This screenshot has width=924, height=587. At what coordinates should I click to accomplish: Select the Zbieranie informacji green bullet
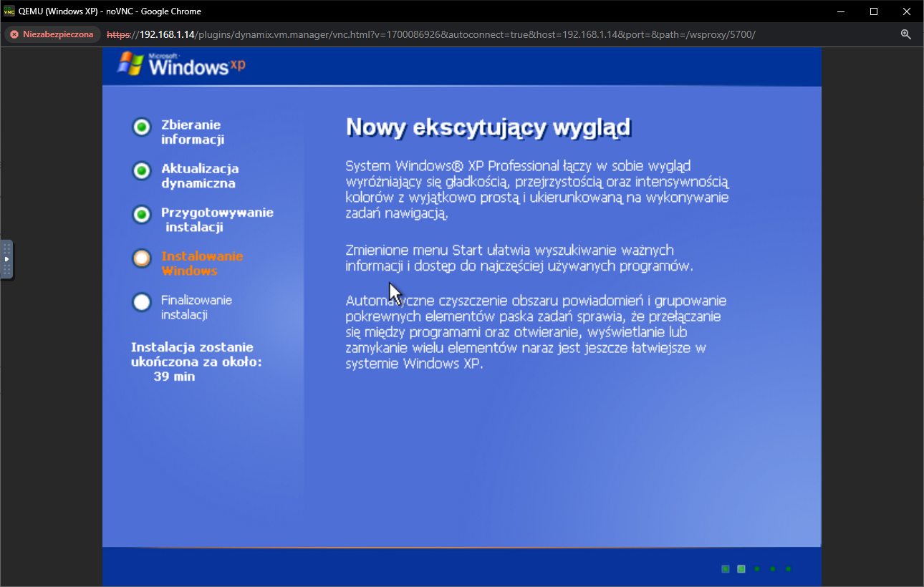[x=142, y=127]
